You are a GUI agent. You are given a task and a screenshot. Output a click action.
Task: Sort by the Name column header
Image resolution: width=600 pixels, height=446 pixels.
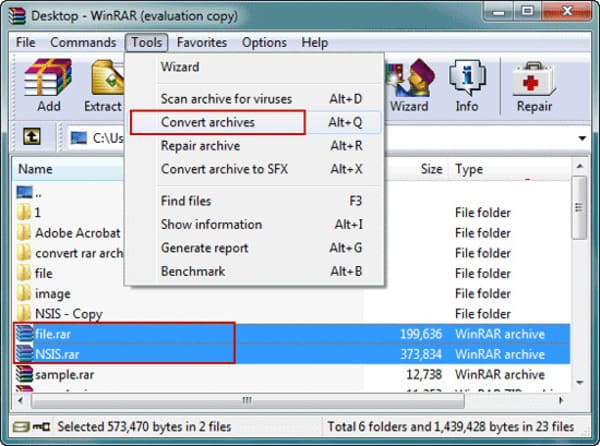click(68, 169)
